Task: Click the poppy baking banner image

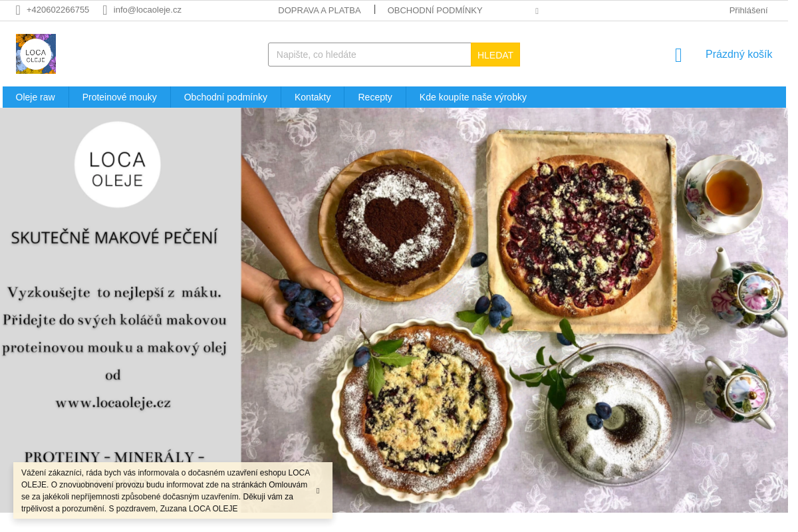Action: (394, 310)
